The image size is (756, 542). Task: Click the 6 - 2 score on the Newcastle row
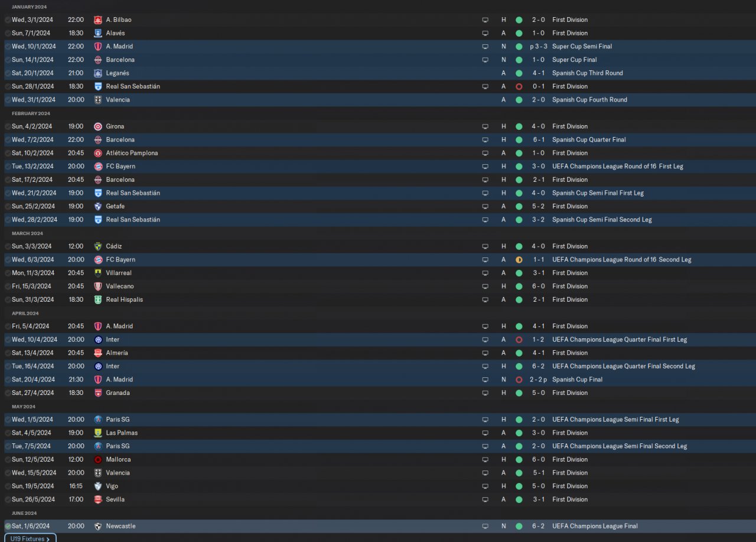pyautogui.click(x=539, y=526)
